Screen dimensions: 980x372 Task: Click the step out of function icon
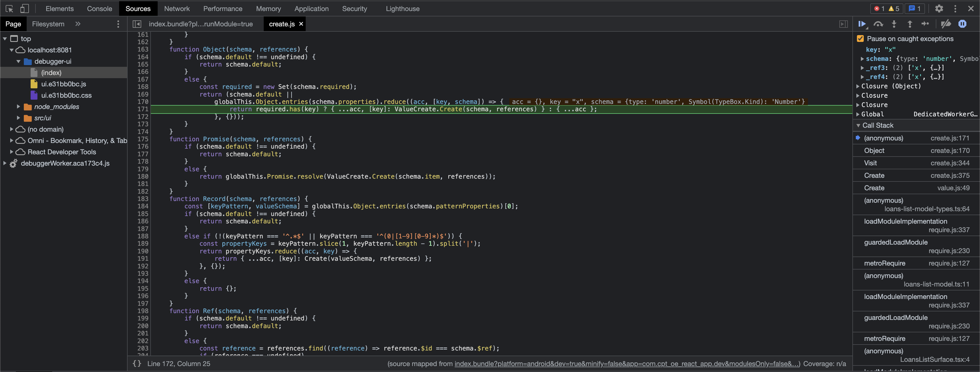pos(910,24)
